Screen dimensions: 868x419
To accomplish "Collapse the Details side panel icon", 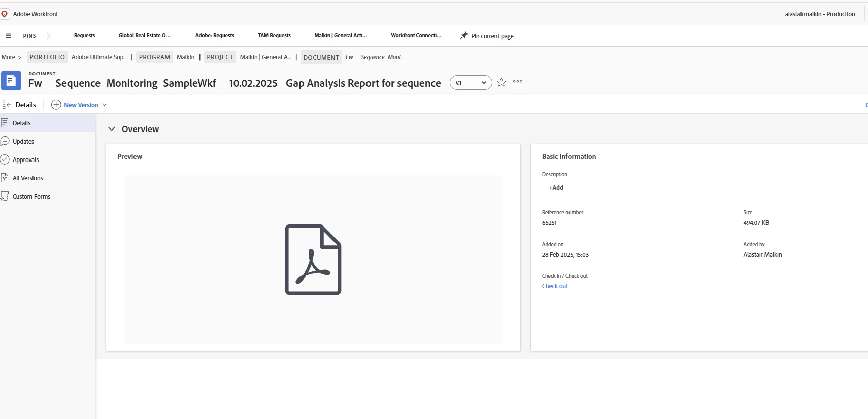I will [7, 105].
